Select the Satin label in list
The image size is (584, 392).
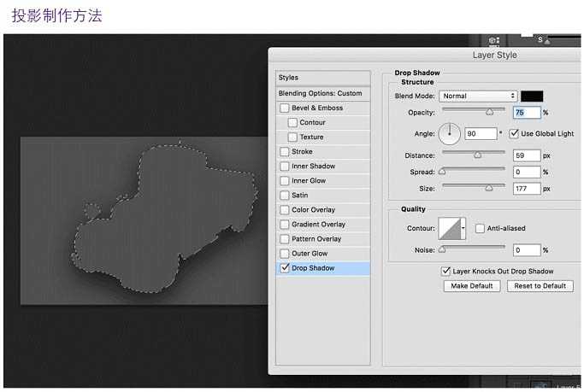pyautogui.click(x=300, y=195)
